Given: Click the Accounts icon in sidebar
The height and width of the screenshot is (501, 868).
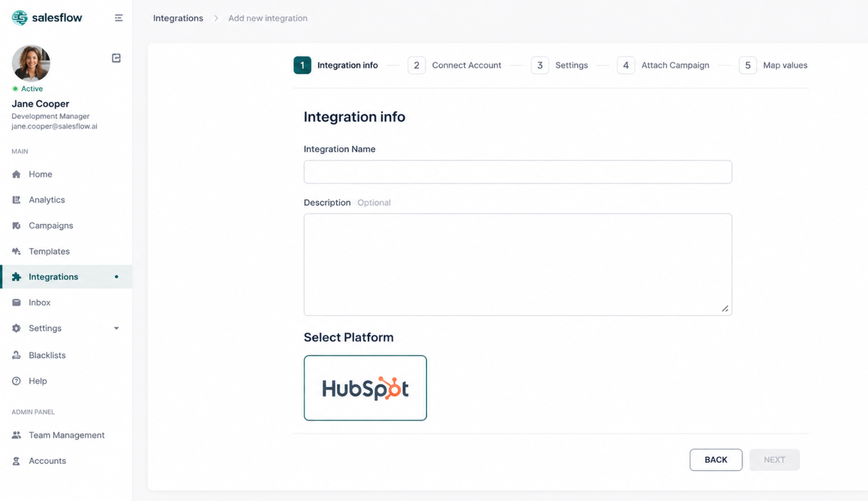Looking at the screenshot, I should pos(16,461).
